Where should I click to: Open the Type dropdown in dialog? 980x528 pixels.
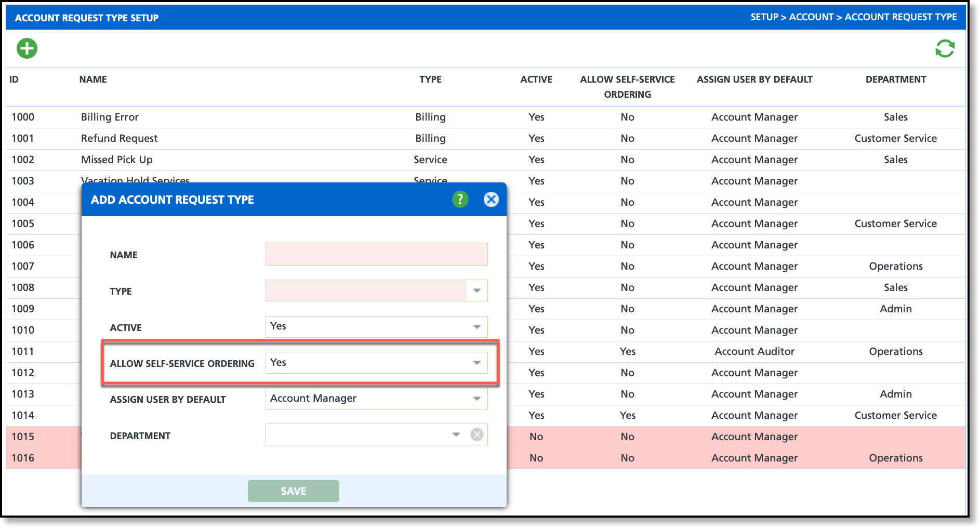coord(477,291)
